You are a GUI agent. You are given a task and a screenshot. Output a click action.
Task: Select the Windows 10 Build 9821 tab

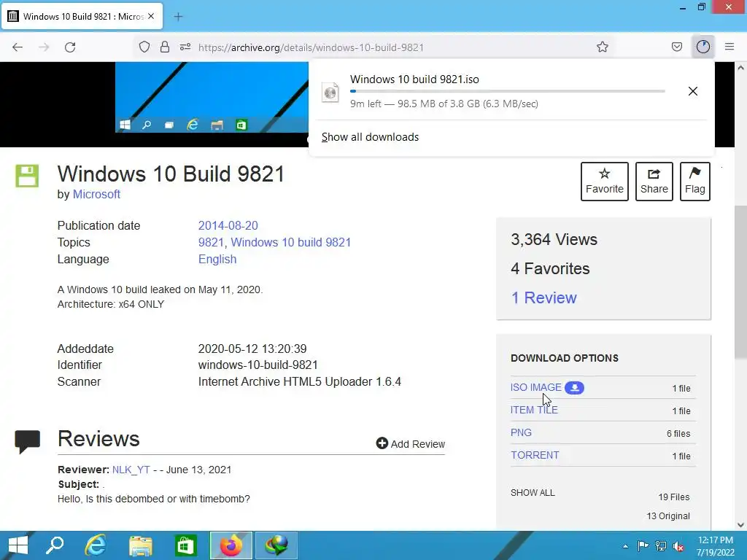82,16
